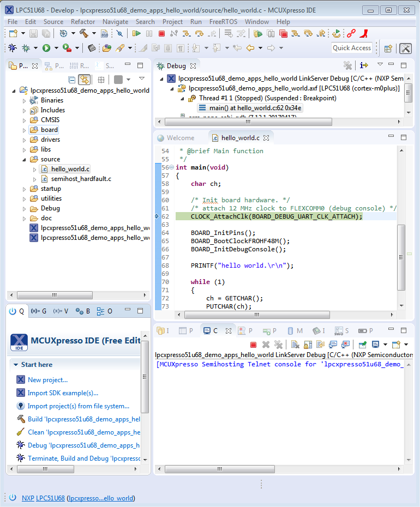Image resolution: width=420 pixels, height=507 pixels.
Task: Click the Clear Console icon
Action: [x=295, y=345]
